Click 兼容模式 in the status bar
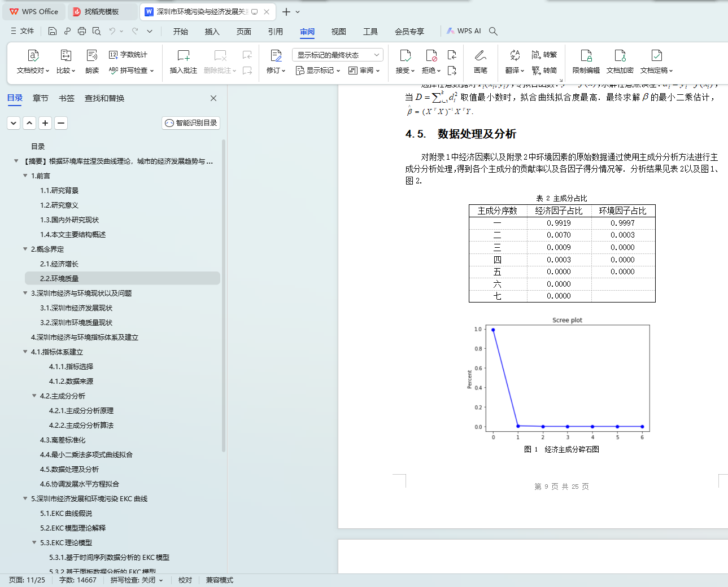The width and height of the screenshot is (728, 587). click(220, 580)
